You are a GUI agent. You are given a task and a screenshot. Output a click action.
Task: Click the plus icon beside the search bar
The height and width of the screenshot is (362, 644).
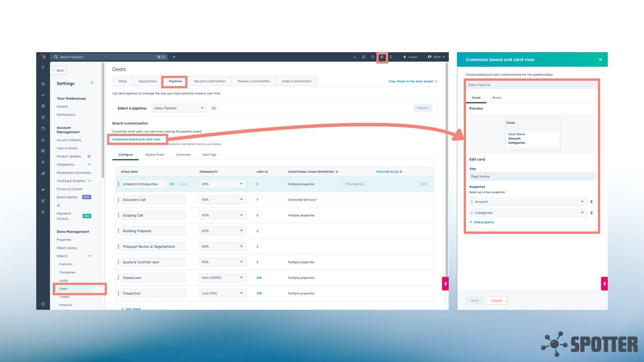click(x=174, y=57)
